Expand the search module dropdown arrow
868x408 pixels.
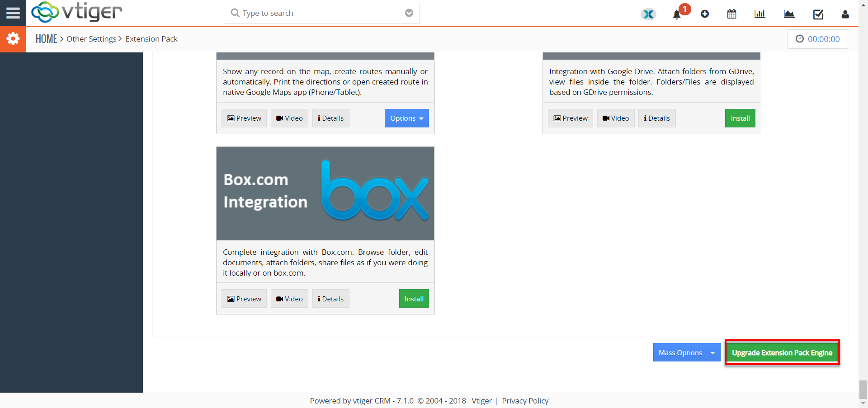[x=409, y=13]
